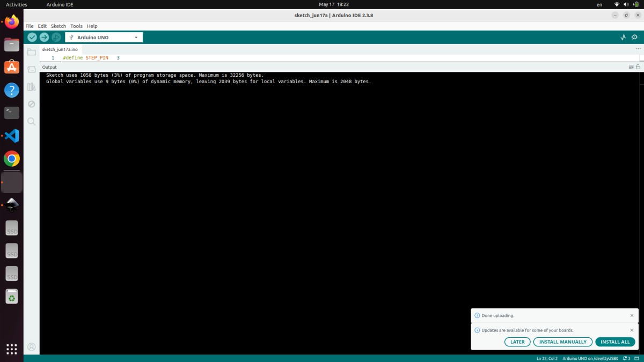Click the Verify sketch checkmark button
Image resolution: width=644 pixels, height=362 pixels.
(32, 37)
